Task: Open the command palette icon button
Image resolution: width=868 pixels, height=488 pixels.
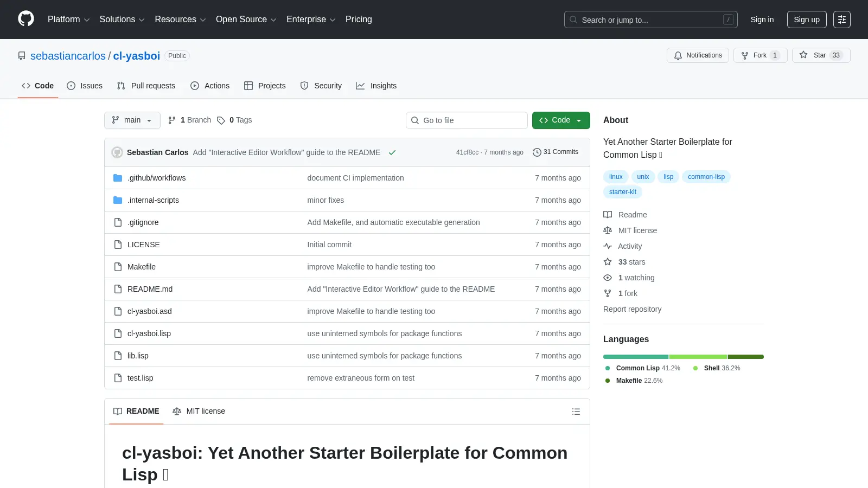Action: [x=842, y=20]
